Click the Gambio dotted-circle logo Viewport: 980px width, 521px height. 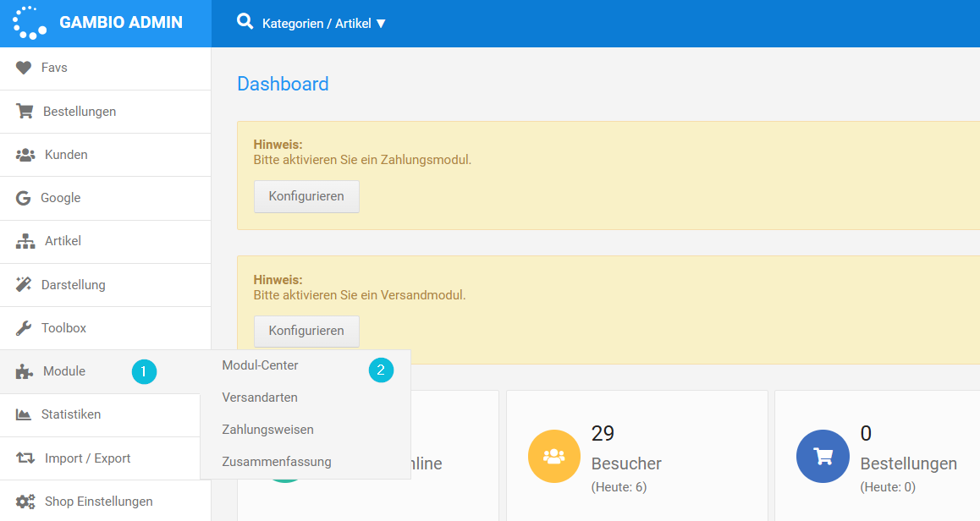(x=30, y=23)
